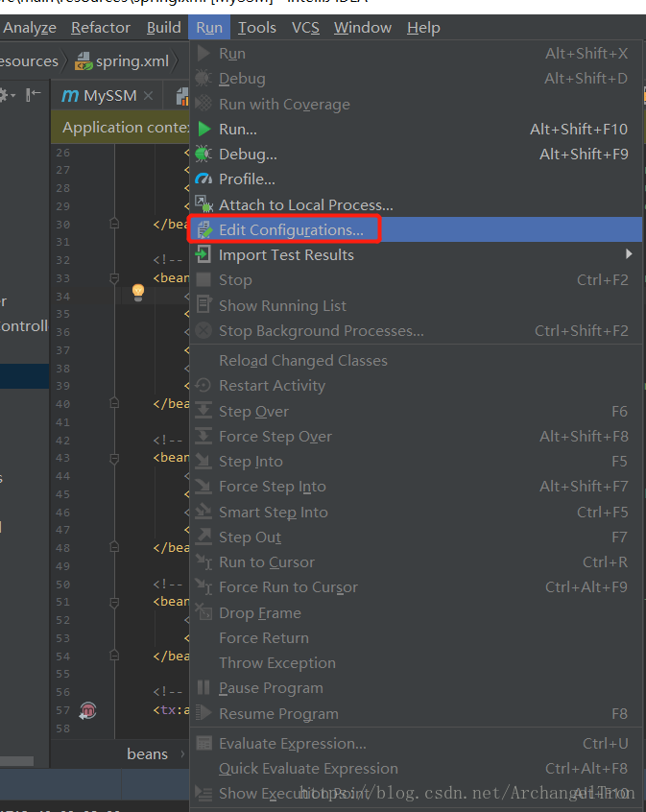Click Smart Step Into icon

(203, 512)
